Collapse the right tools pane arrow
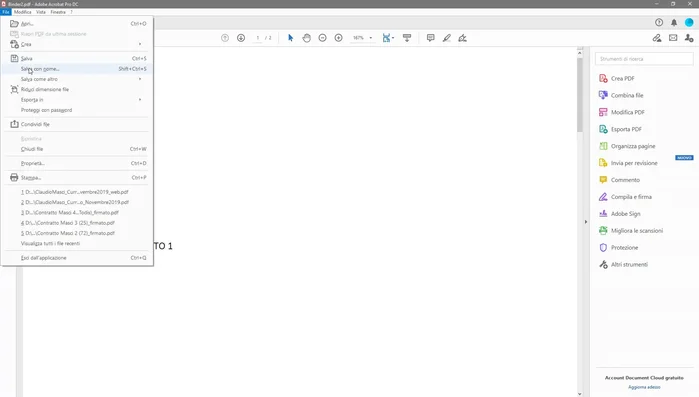 click(586, 221)
